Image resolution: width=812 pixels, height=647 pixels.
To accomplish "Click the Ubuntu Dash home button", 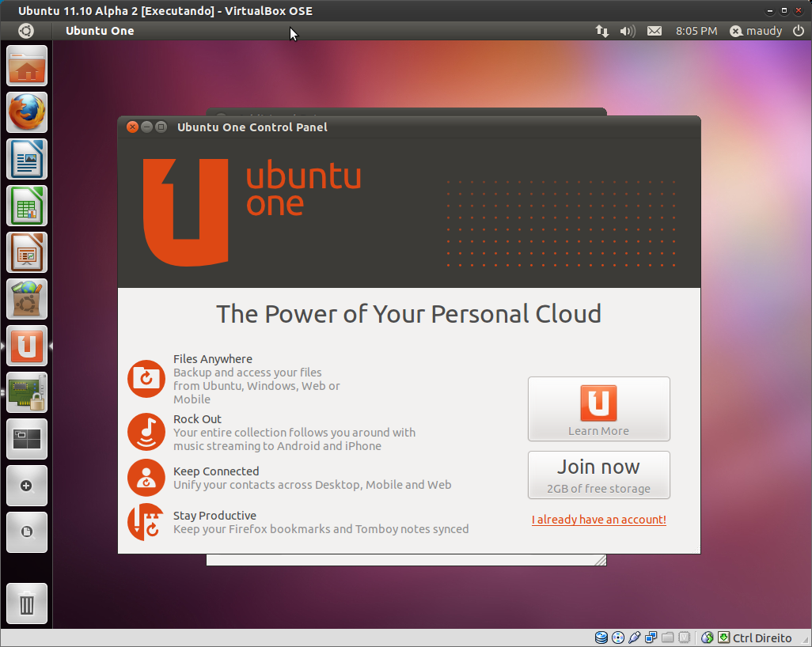I will tap(26, 31).
